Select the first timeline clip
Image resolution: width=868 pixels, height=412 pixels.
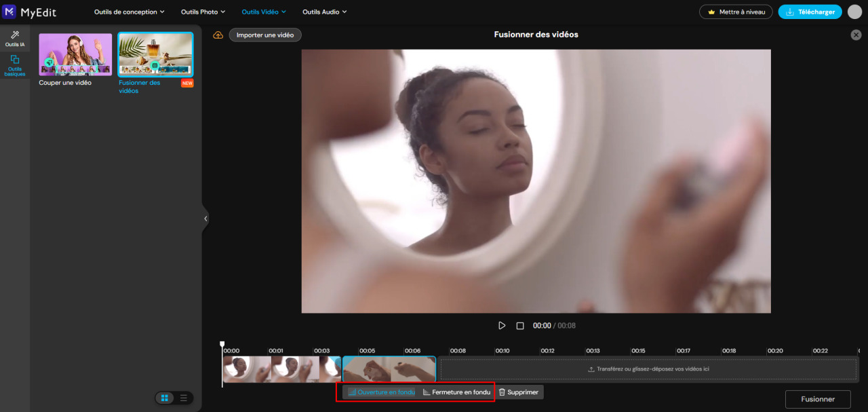281,369
